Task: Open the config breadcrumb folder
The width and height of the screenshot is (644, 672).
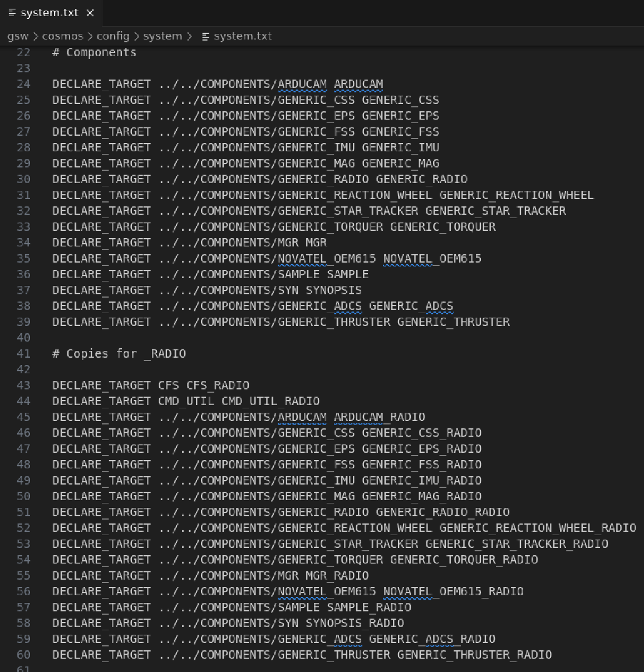Action: click(x=113, y=36)
